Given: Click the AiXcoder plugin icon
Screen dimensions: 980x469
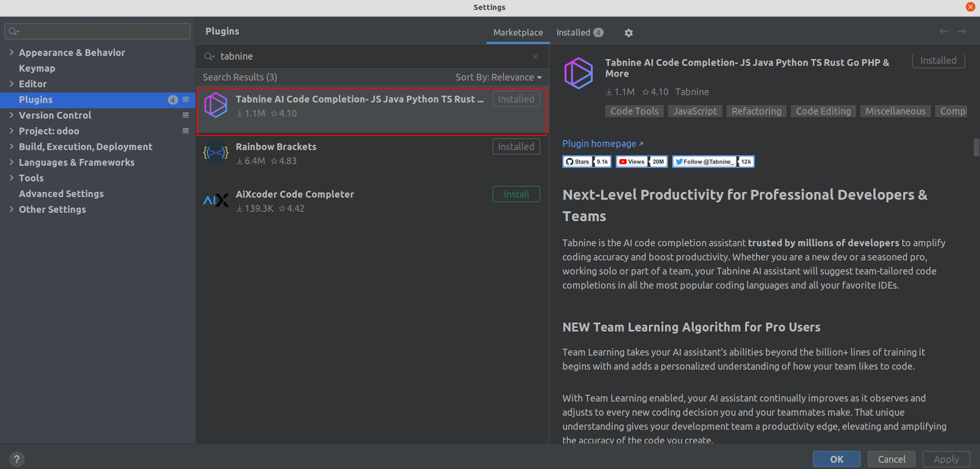Looking at the screenshot, I should (x=215, y=200).
